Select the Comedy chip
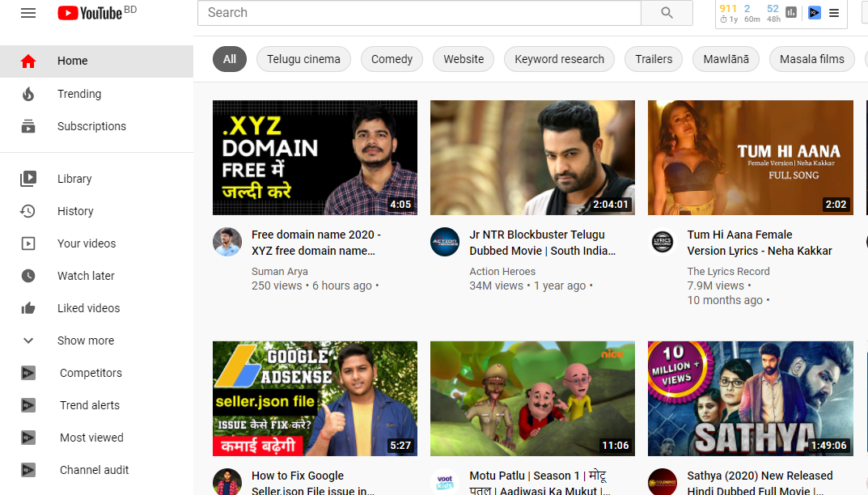868x495 pixels. click(392, 59)
